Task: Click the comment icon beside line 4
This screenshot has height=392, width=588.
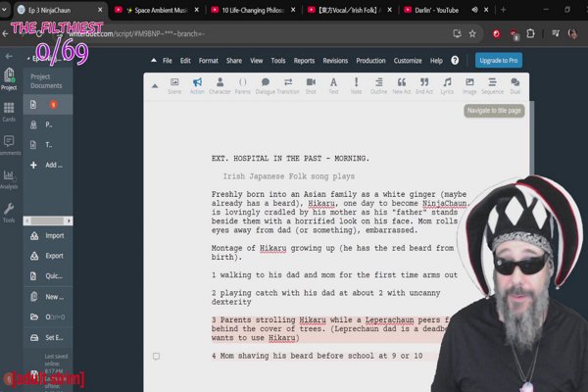Action: pos(157,357)
